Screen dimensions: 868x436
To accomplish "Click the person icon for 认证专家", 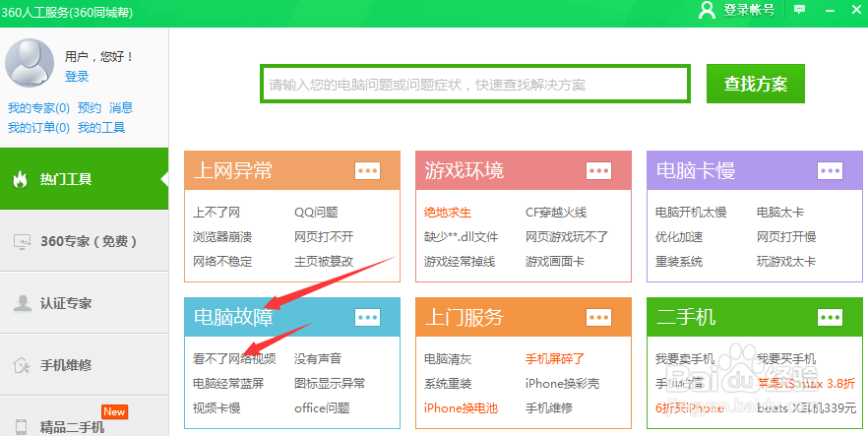I will coord(22,303).
